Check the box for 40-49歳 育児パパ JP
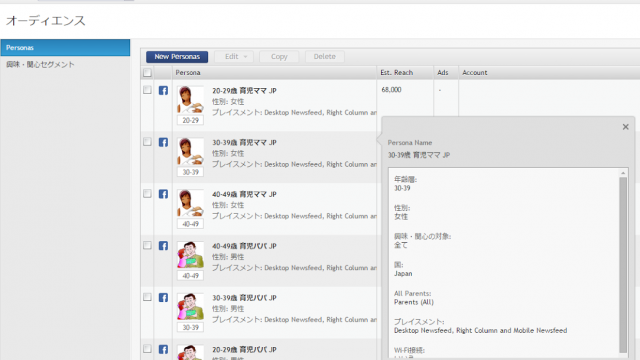 pos(147,245)
